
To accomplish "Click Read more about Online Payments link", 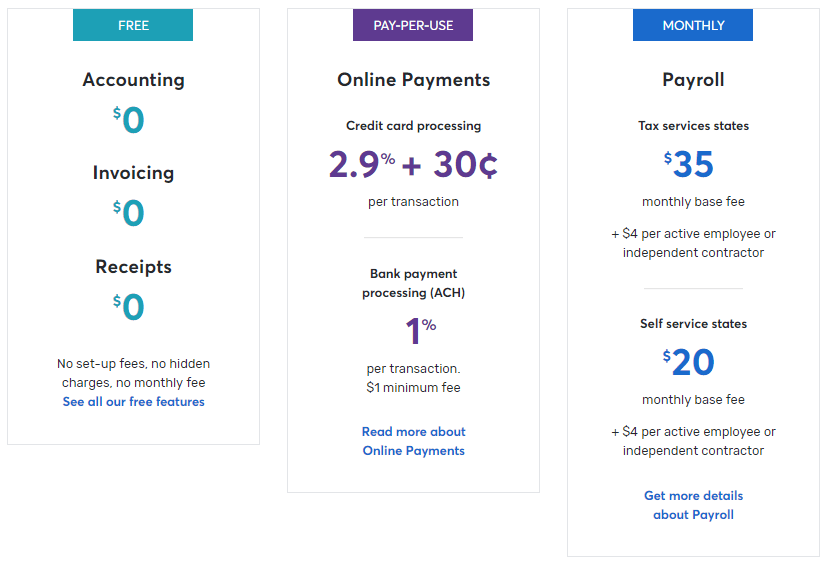I will [413, 441].
